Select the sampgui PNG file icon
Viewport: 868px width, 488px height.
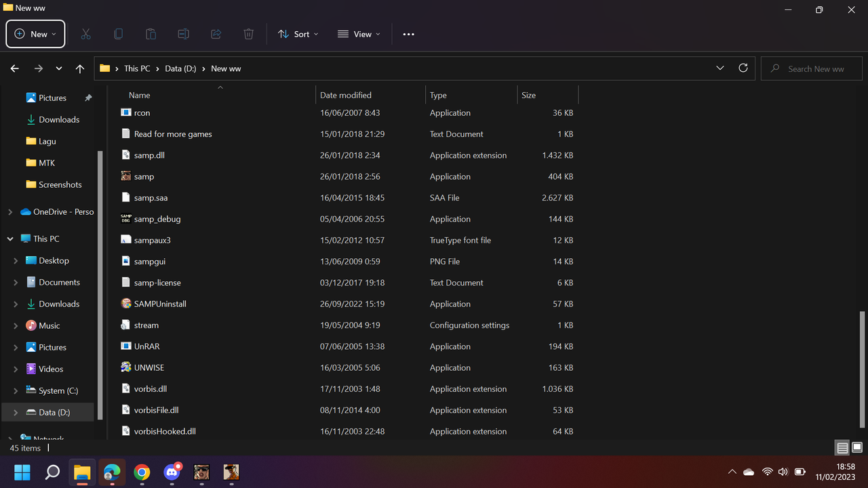click(126, 261)
